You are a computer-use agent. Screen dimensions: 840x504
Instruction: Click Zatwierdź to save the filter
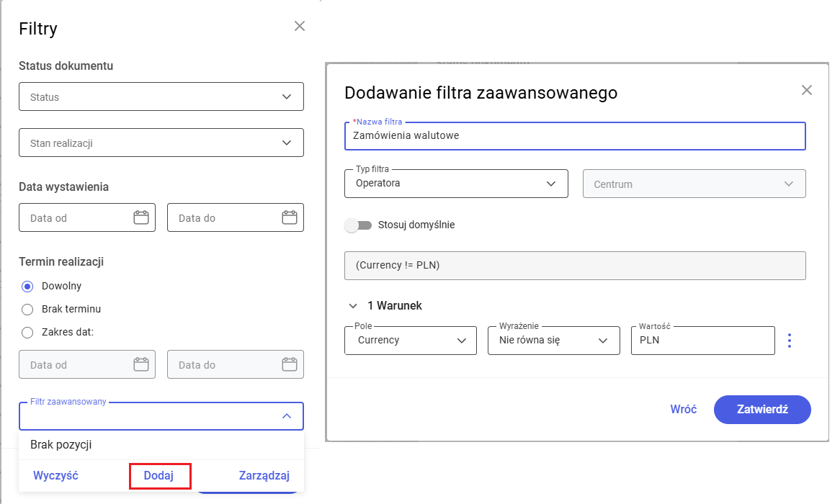coord(762,409)
